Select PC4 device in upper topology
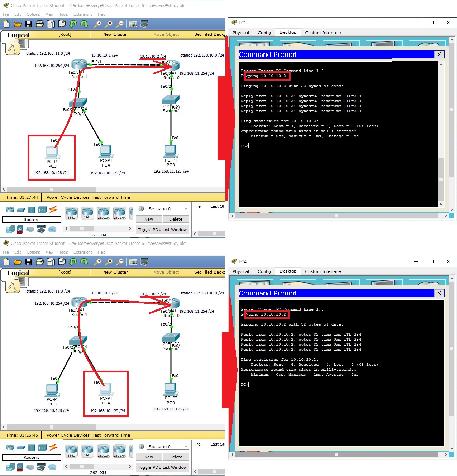The image size is (457, 476). pyautogui.click(x=106, y=152)
